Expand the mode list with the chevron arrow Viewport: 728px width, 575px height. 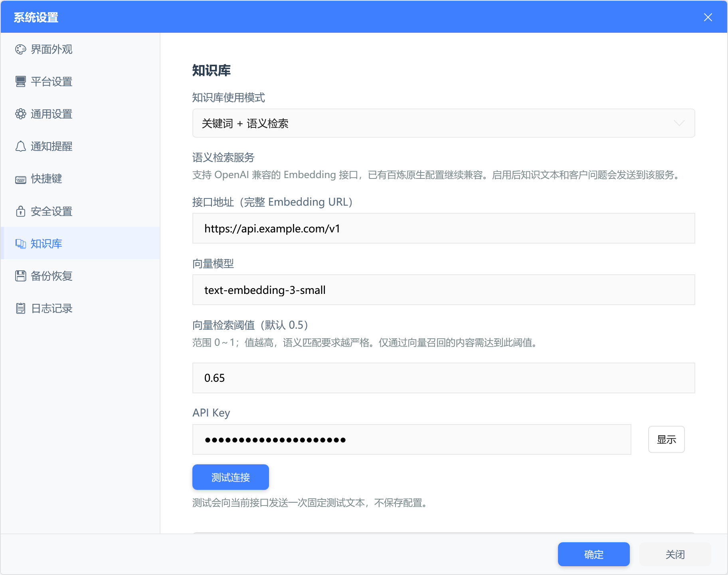coord(679,123)
